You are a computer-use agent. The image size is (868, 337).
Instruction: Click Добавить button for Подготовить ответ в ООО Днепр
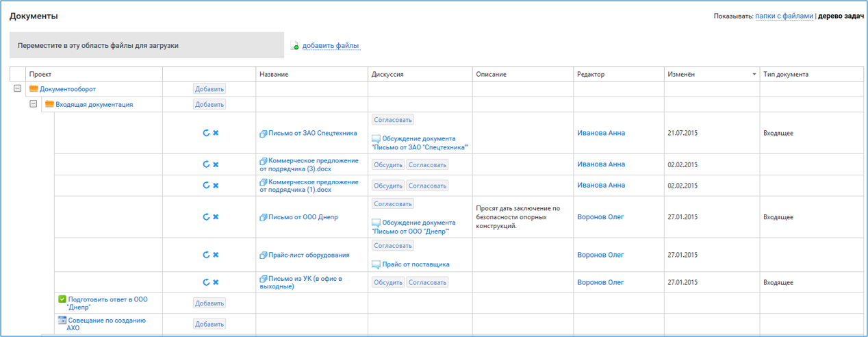209,303
